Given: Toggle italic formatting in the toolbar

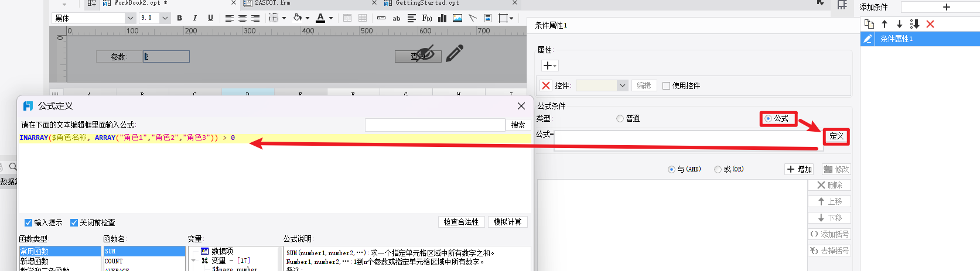Looking at the screenshot, I should coord(194,18).
